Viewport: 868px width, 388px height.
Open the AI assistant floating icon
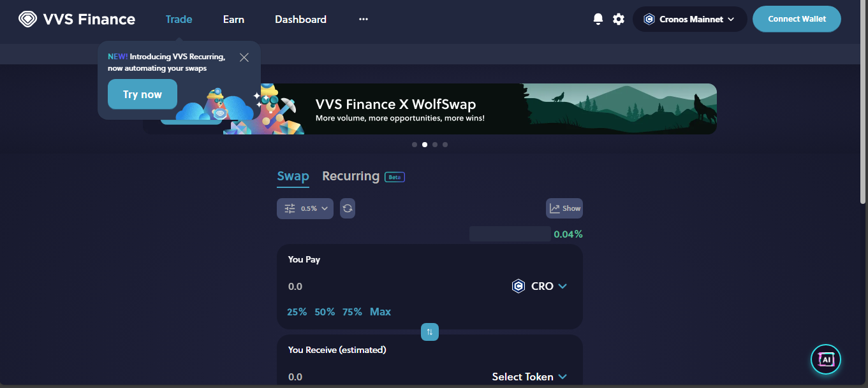[x=826, y=360]
